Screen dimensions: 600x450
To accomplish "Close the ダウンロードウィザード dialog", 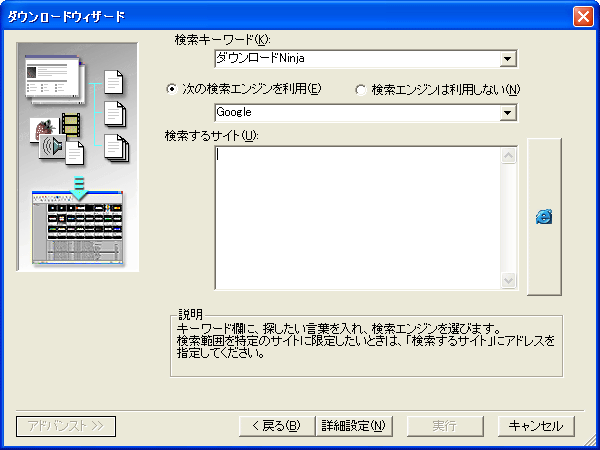I will tap(583, 16).
